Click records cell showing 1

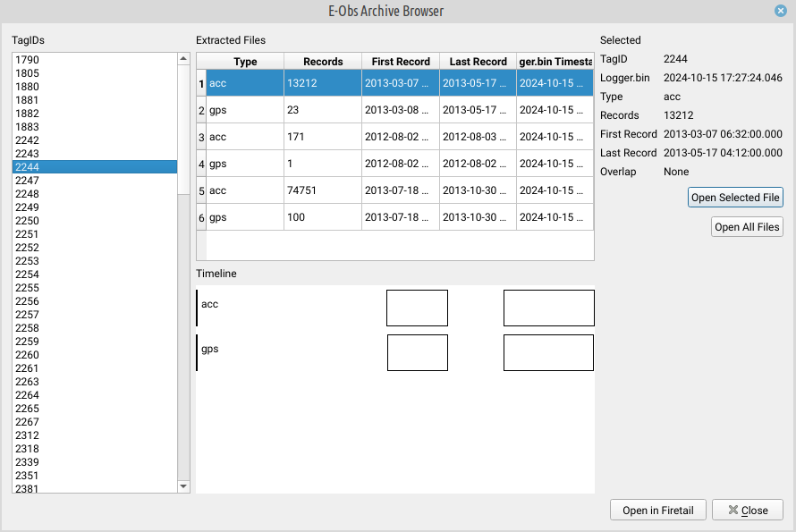(x=323, y=164)
